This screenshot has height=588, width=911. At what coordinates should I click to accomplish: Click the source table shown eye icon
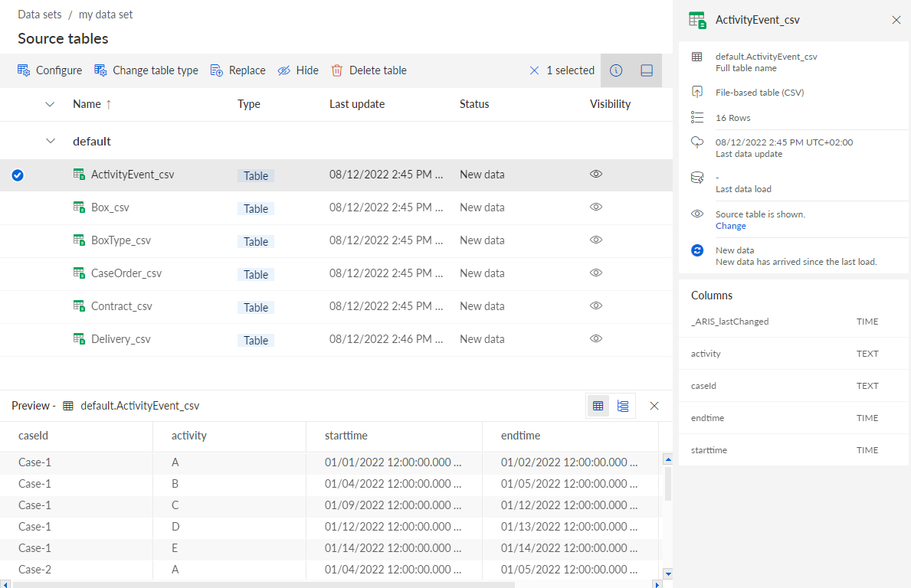tap(697, 214)
